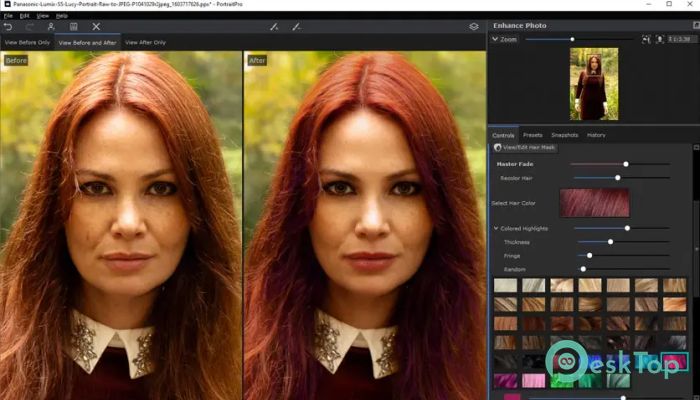The height and width of the screenshot is (400, 700).
Task: Click the View/Edit Hair Mask button
Action: pos(525,147)
